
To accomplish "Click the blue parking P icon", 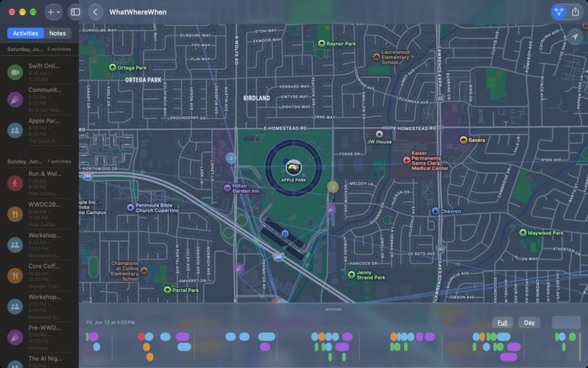I will tap(285, 234).
